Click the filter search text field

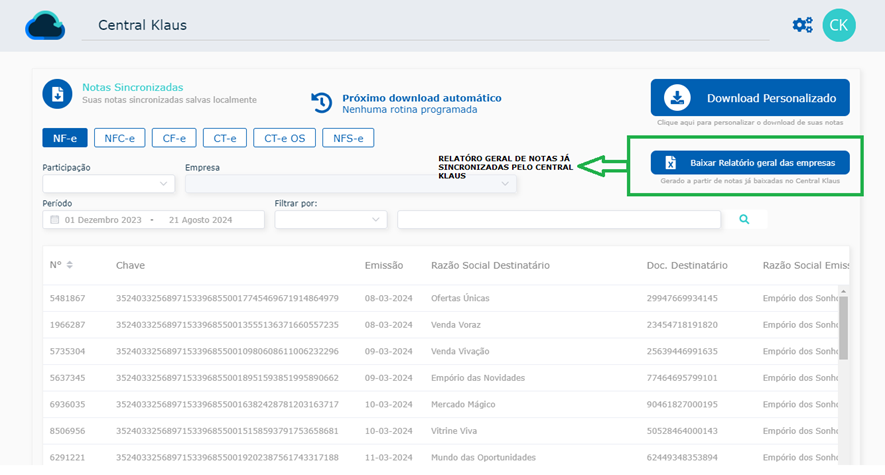coord(558,220)
